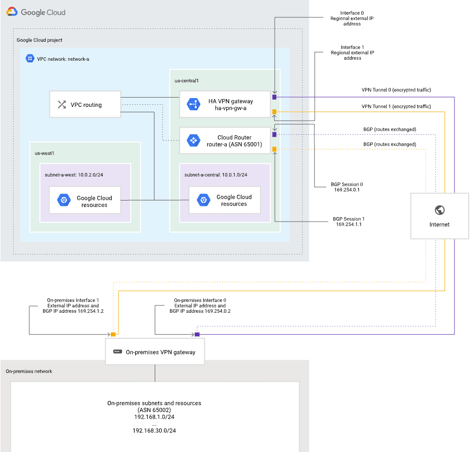This screenshot has height=452, width=476.
Task: Click the us-west1 Google Cloud resources icon
Action: point(64,200)
